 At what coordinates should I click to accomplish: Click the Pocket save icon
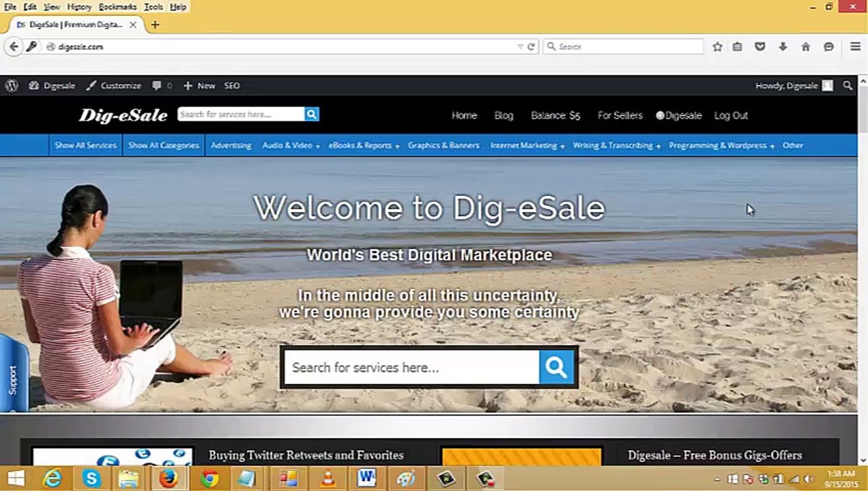coord(760,46)
